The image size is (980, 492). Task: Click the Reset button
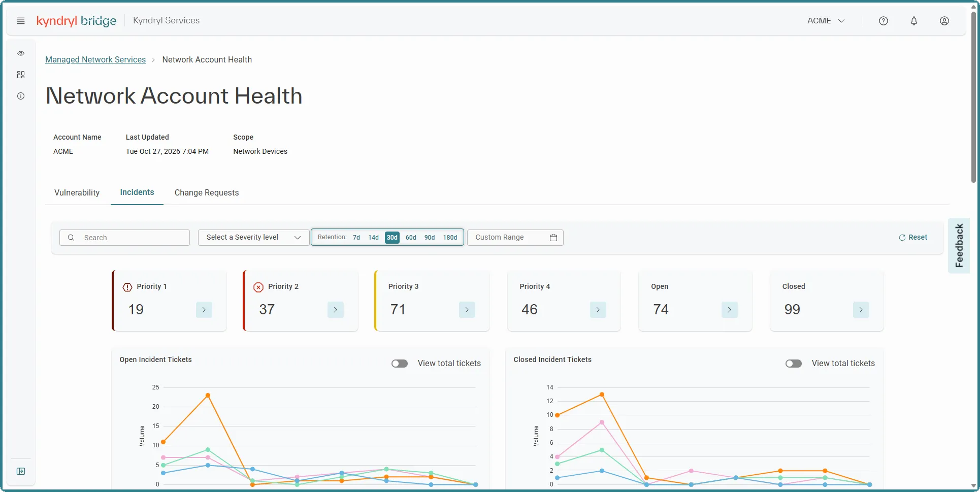point(913,238)
